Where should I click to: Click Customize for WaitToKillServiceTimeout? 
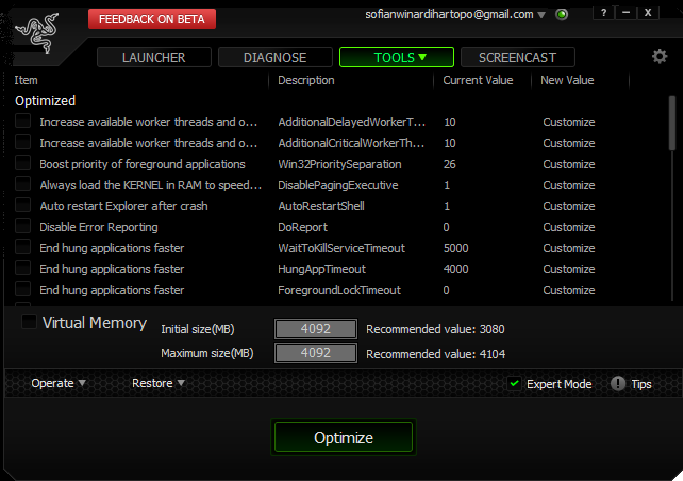coord(569,248)
